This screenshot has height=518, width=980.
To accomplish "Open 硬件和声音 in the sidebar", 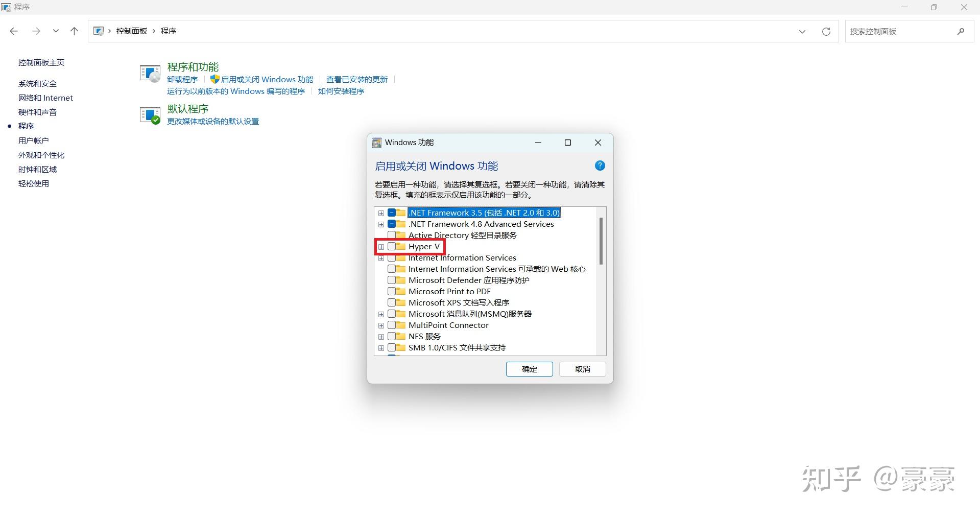I will 37,112.
